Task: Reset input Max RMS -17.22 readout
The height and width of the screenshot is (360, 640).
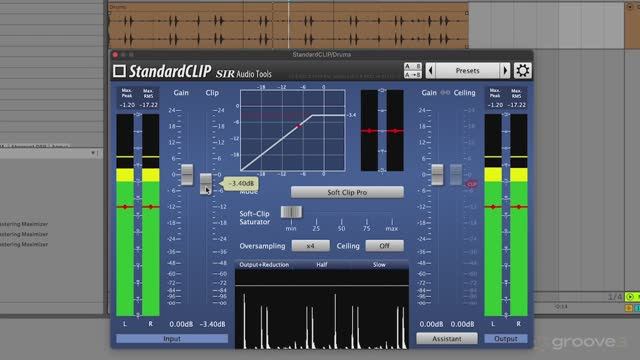Action: click(x=149, y=105)
